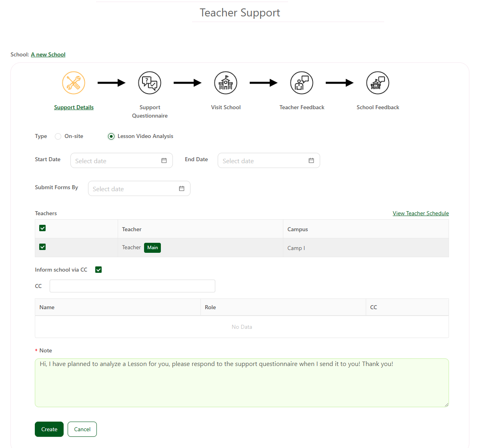Go to School Feedback step label
This screenshot has width=483, height=448.
(x=378, y=107)
